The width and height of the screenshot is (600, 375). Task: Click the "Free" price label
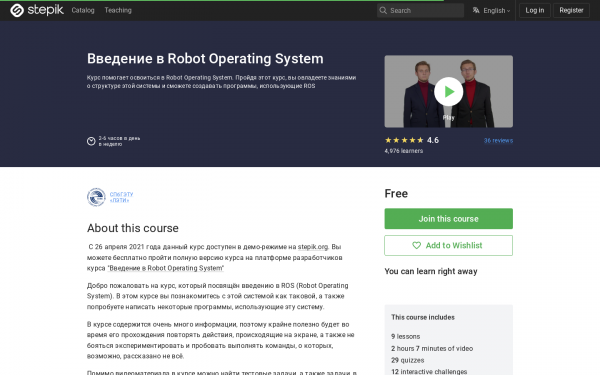(x=396, y=194)
